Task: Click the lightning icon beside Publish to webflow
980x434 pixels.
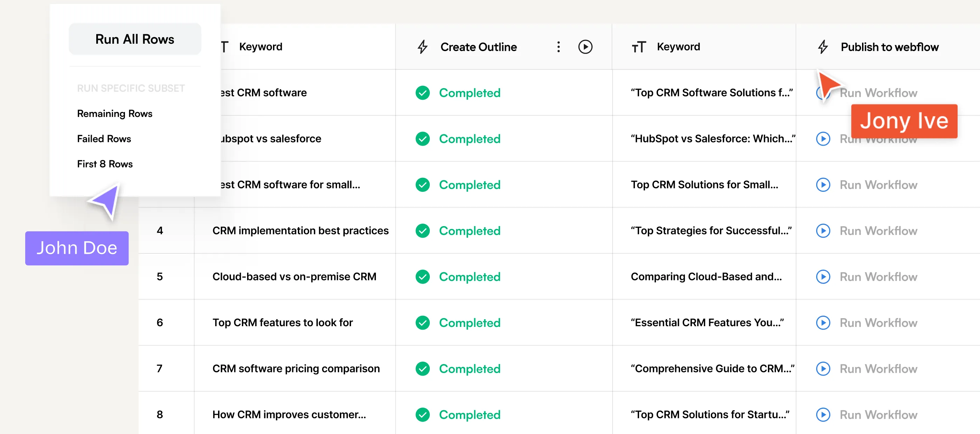Action: pos(823,47)
